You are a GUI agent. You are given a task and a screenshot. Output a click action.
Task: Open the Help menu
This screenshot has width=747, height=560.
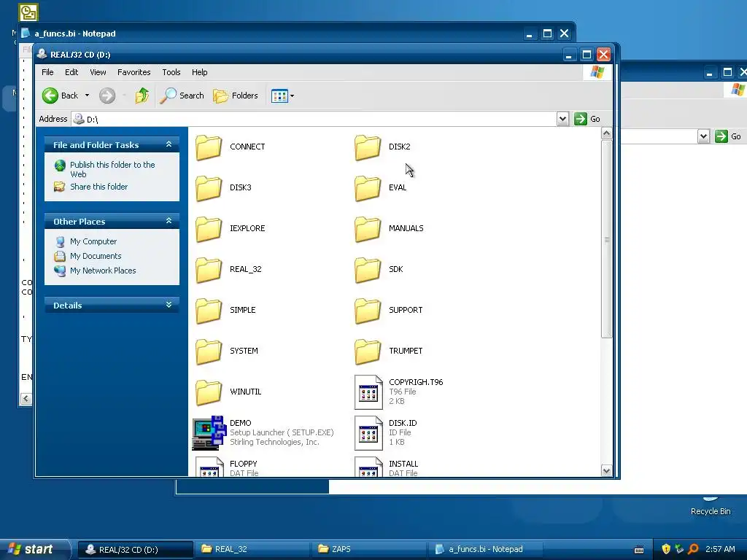200,72
